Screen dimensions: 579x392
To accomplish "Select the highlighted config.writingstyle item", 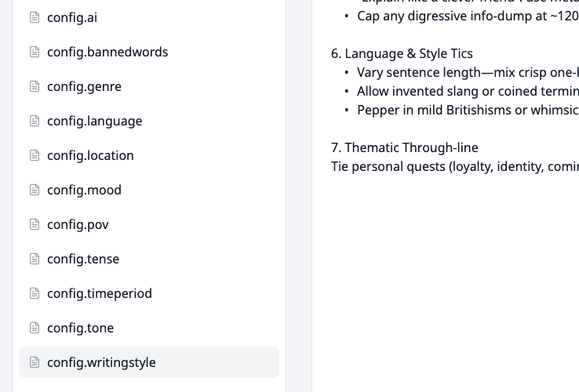I will 149,362.
